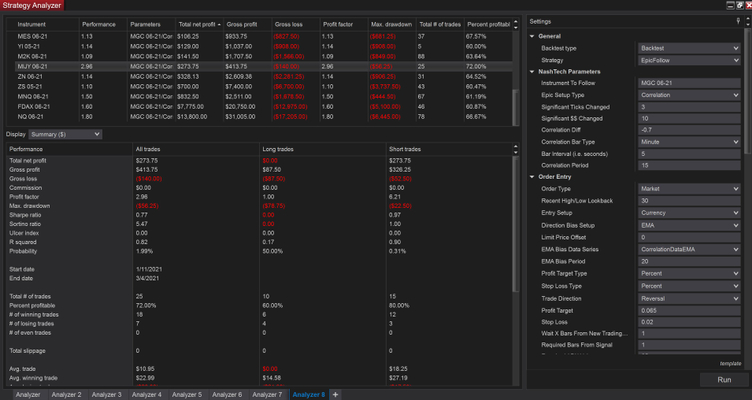
Task: Minimize the Strategy Analyzer window
Action: point(731,5)
